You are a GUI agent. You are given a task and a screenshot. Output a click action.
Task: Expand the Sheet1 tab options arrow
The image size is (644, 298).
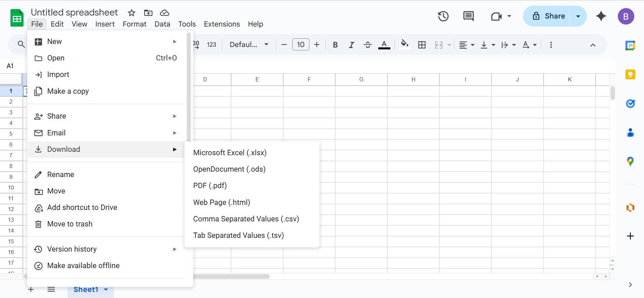(106, 290)
